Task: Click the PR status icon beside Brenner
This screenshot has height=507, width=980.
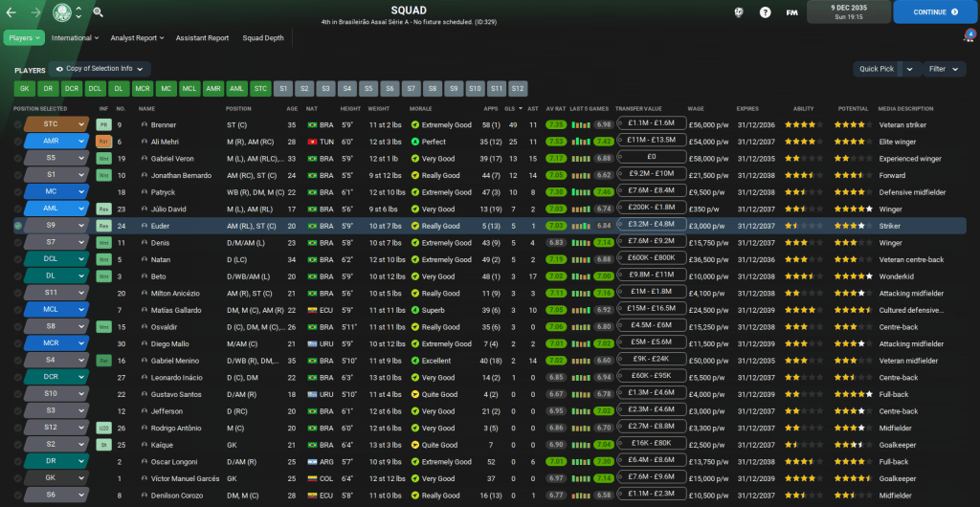Action: [x=104, y=124]
